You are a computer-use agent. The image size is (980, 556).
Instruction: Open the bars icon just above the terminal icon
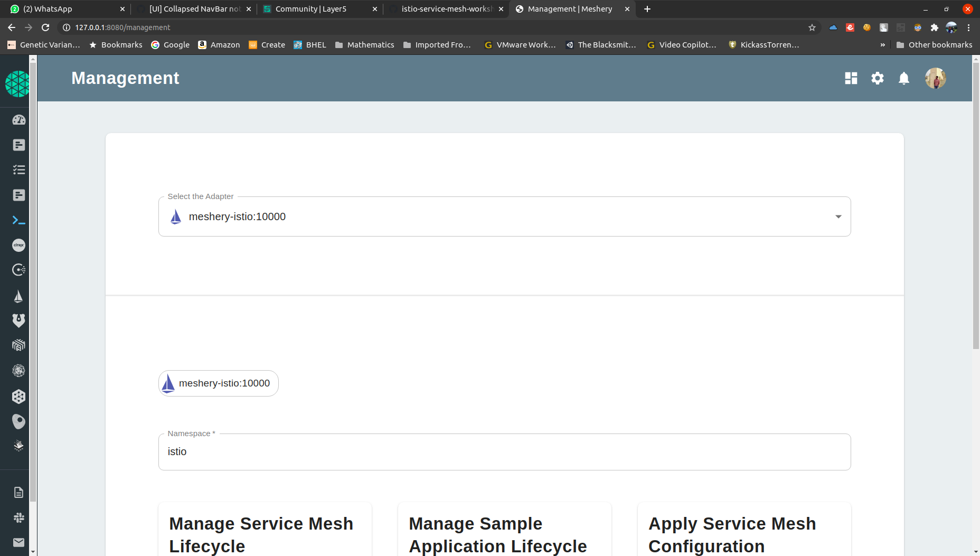point(18,195)
